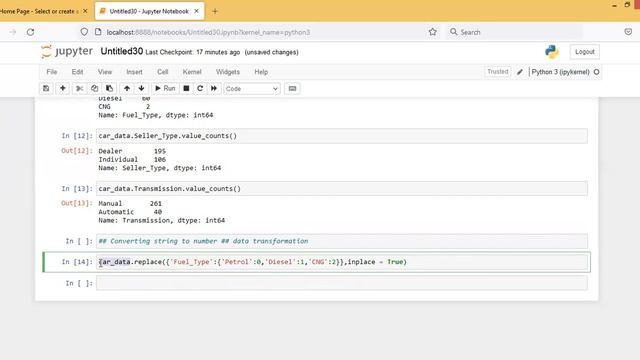Click the Python logo icon
The width and height of the screenshot is (640, 360).
(552, 52)
